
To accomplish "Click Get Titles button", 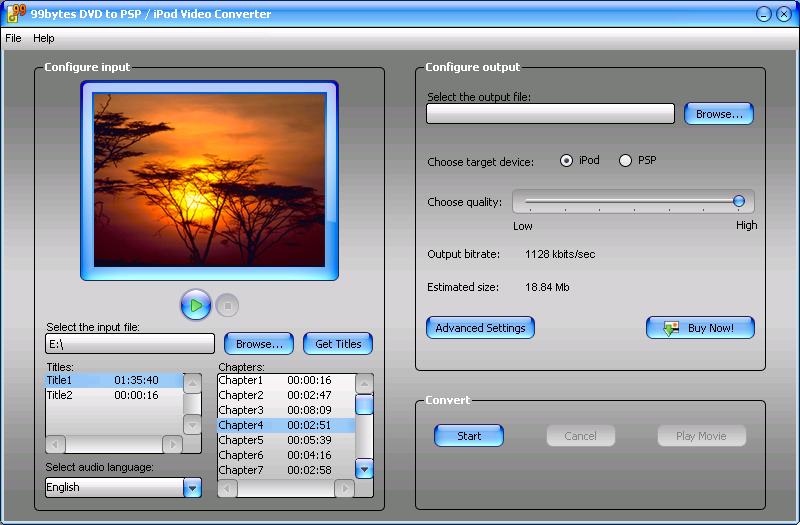I will [338, 344].
